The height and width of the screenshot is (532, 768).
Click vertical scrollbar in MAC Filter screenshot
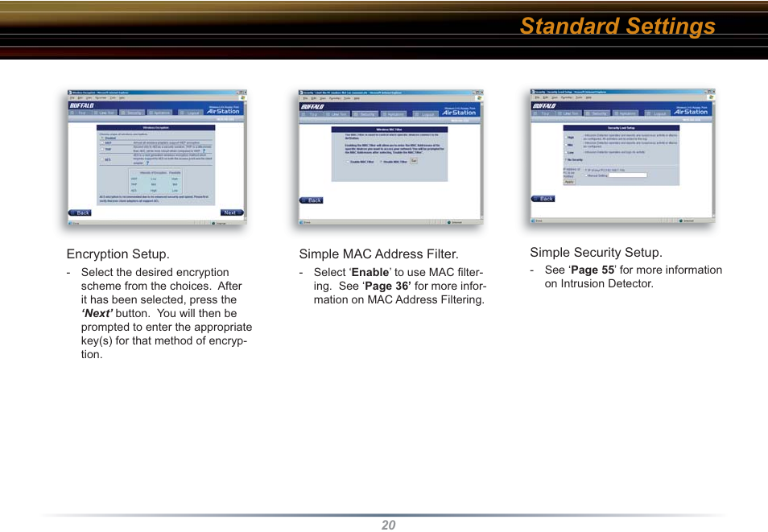482,161
